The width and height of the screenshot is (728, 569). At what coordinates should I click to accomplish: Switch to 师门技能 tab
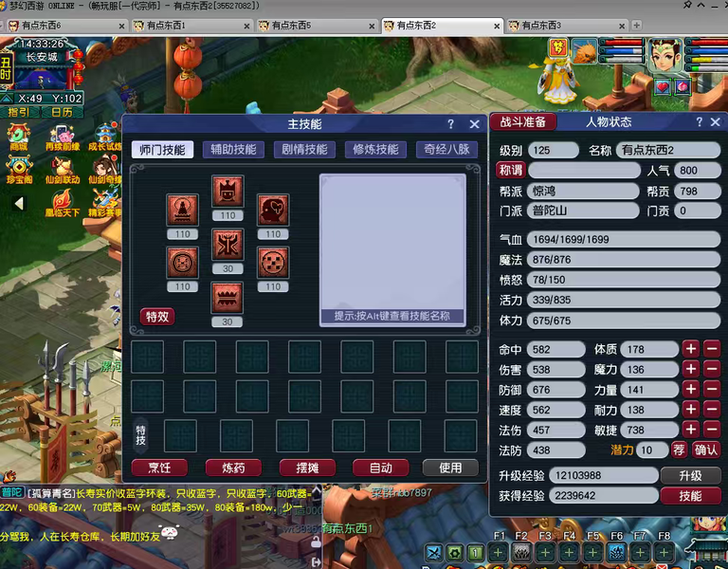click(x=162, y=150)
